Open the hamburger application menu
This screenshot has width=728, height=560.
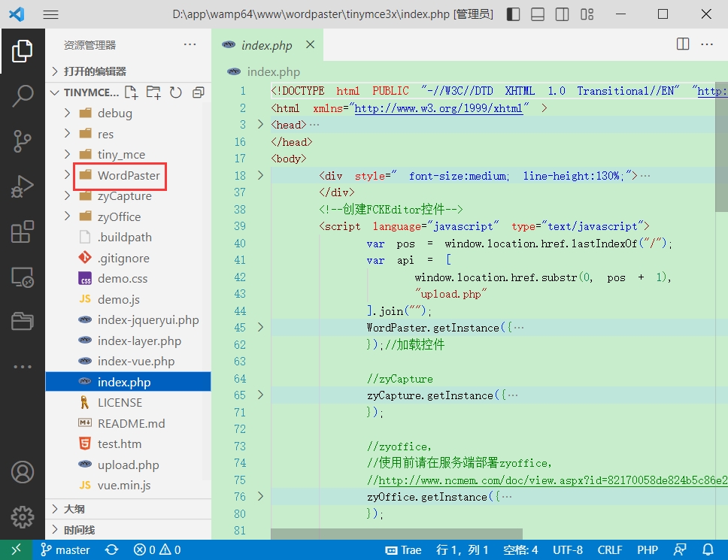[x=50, y=14]
